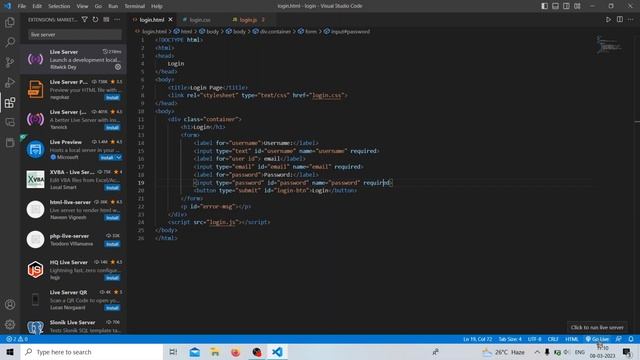Open Extensions panel more actions menu
This screenshot has height=360, width=640.
[x=117, y=19]
